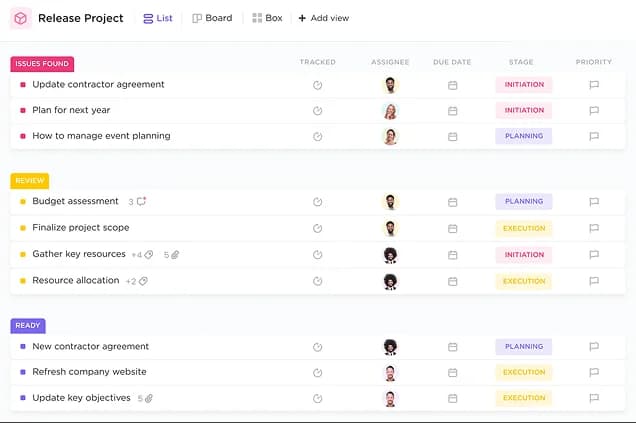Screen dimensions: 636x423
Task: Open time tracker for Refresh company website
Action: tap(318, 373)
